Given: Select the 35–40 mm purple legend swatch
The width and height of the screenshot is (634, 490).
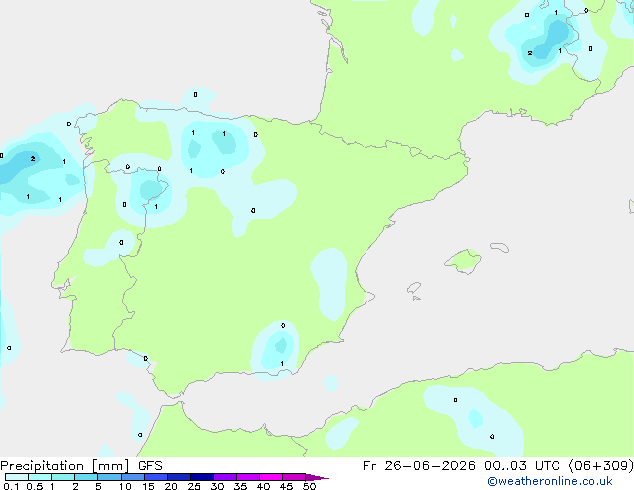Looking at the screenshot, I should (x=248, y=477).
